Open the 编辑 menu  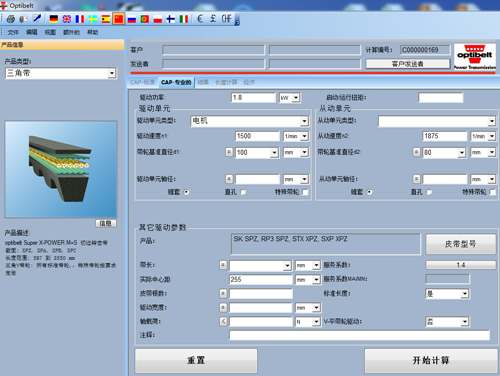[32, 32]
